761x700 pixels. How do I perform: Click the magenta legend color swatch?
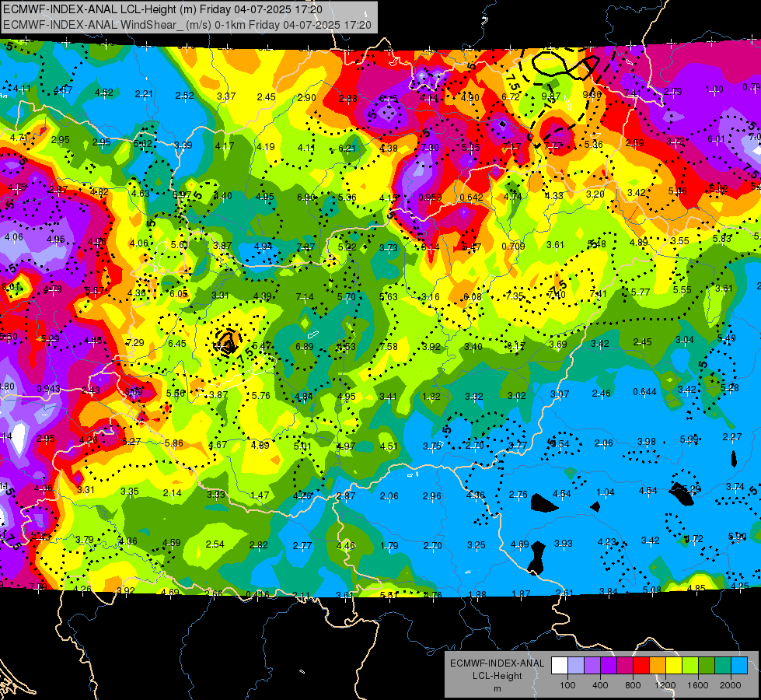click(625, 666)
